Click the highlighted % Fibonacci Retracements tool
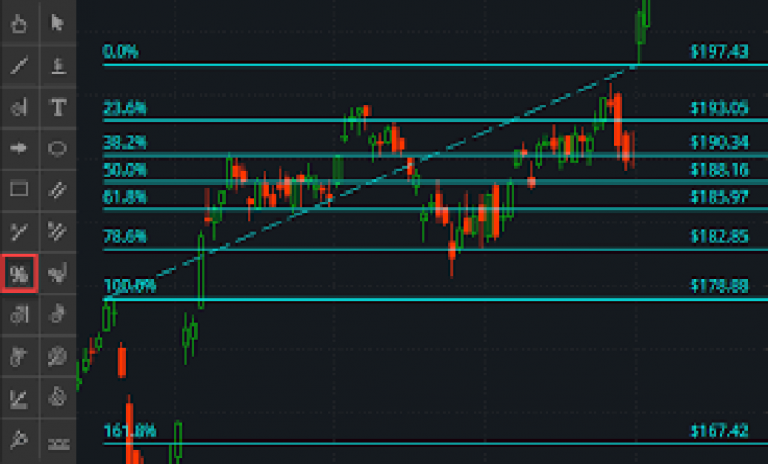768x464 pixels. (19, 273)
